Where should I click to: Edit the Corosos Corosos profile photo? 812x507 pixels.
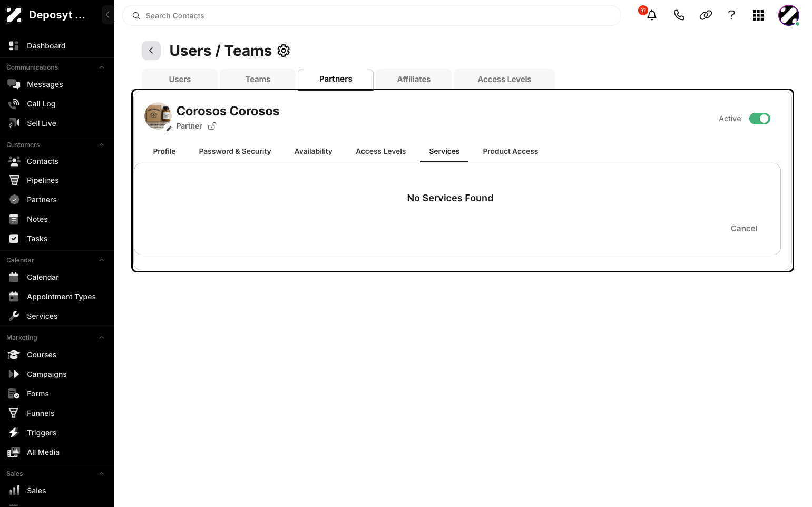pyautogui.click(x=169, y=129)
